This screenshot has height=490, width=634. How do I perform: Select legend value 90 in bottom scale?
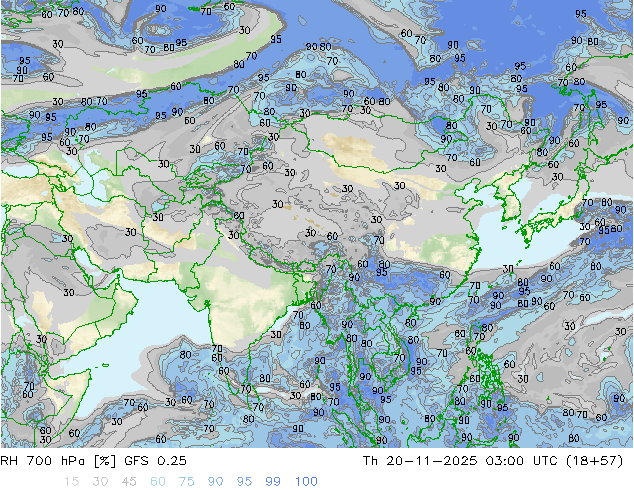click(x=216, y=482)
